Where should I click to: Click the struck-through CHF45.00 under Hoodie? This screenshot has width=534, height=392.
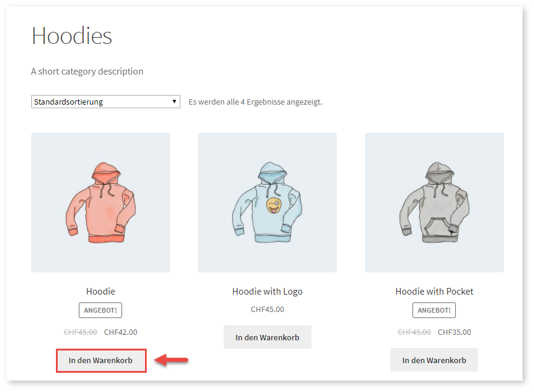coord(81,332)
